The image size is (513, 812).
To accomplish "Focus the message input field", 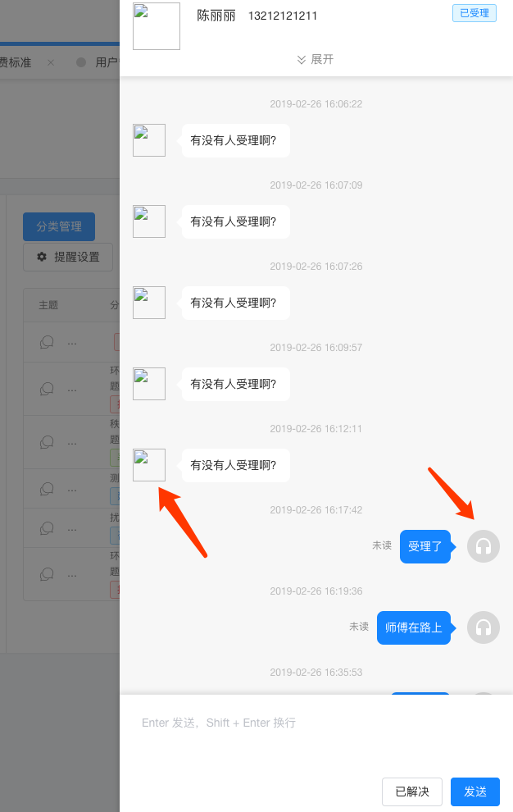I will 316,736.
